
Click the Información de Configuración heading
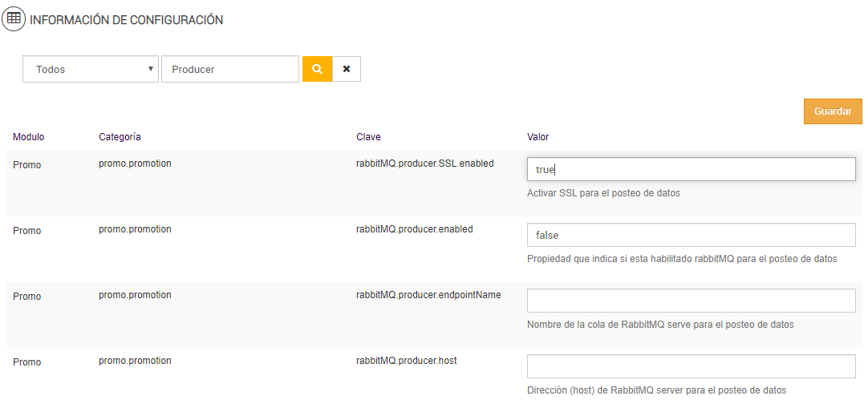(127, 20)
